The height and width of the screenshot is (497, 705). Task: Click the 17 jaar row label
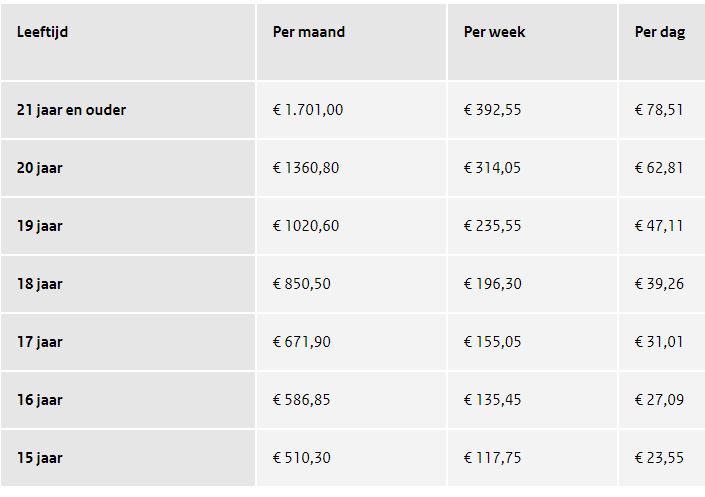(x=40, y=342)
